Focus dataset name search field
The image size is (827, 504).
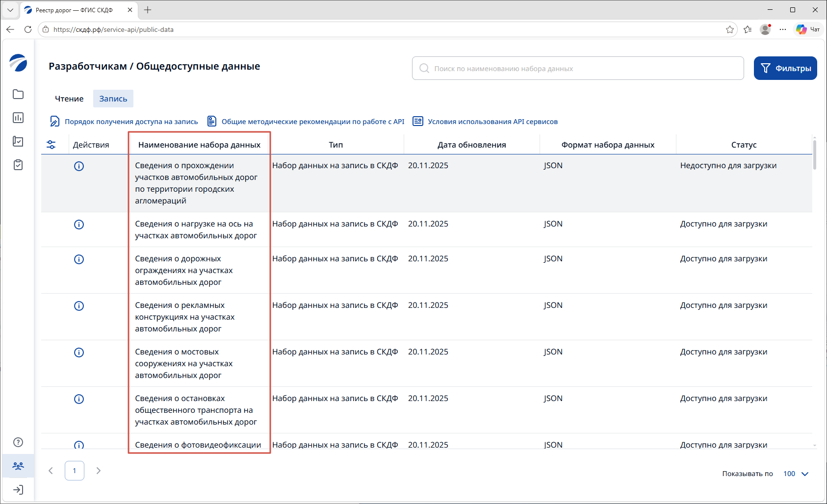[x=578, y=68]
